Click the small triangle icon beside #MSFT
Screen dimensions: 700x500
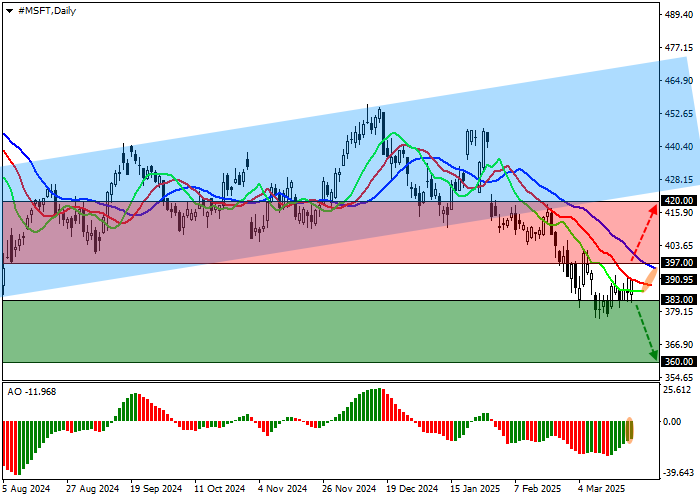[6, 10]
